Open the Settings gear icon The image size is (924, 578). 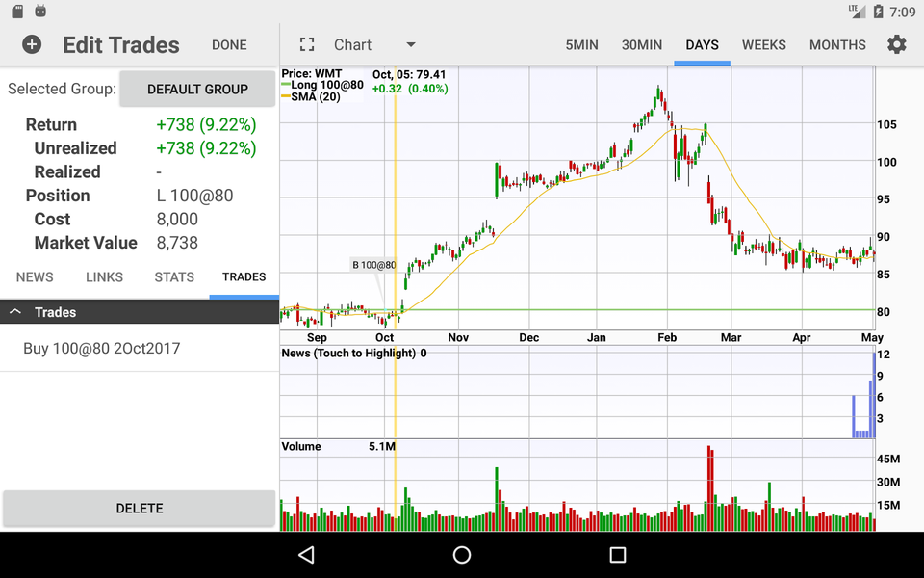pos(896,44)
